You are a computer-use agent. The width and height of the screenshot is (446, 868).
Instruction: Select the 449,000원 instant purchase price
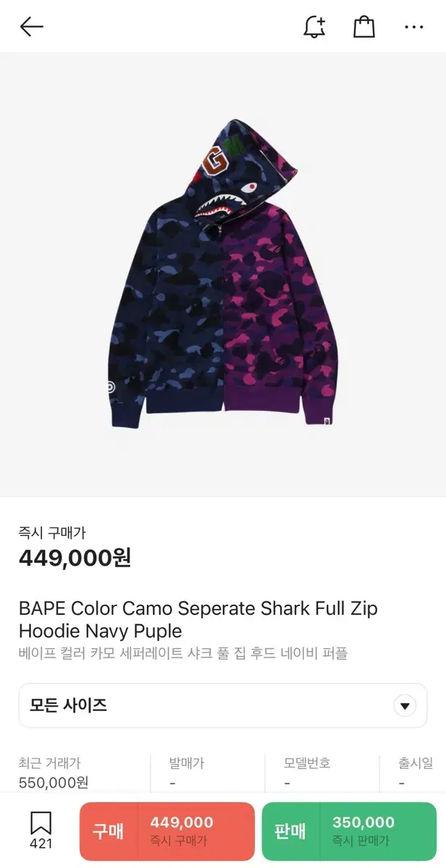[75, 558]
